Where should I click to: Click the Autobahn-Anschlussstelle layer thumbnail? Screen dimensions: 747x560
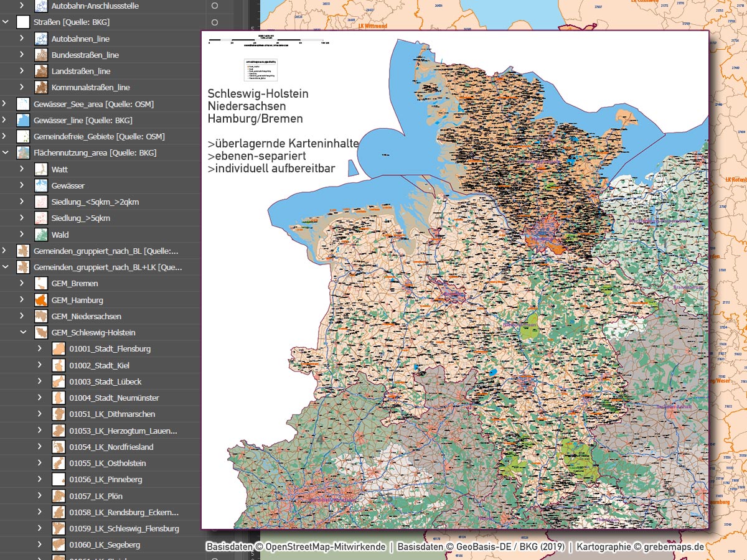(40, 6)
